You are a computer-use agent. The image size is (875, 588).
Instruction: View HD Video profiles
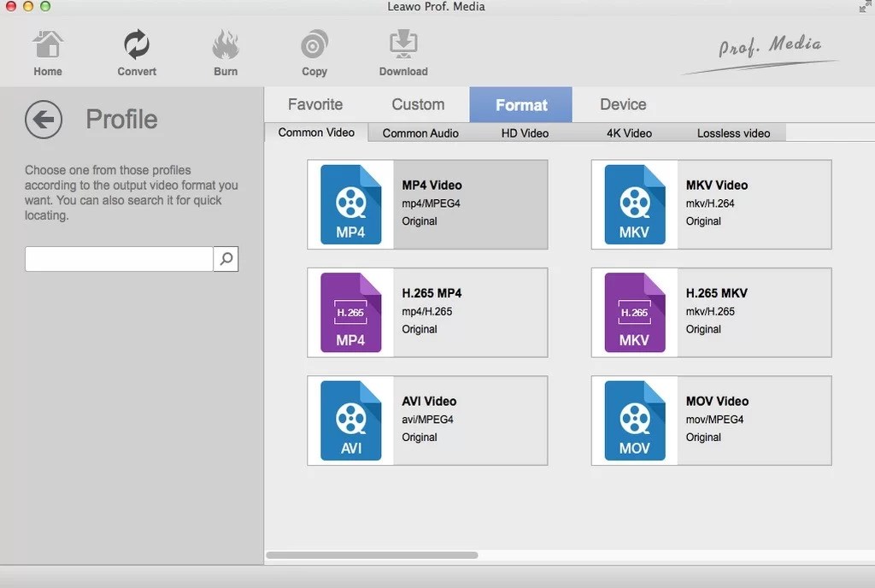[524, 132]
